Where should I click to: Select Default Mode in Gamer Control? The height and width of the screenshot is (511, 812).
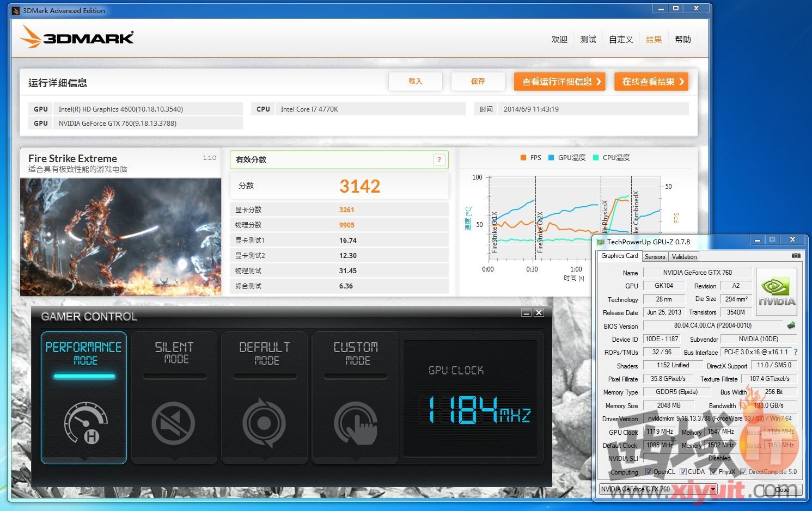click(265, 398)
